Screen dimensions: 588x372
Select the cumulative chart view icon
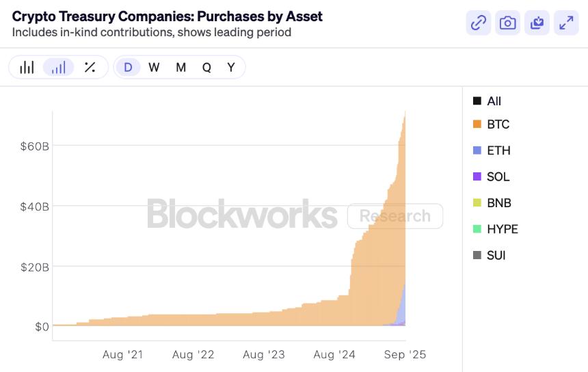pos(59,67)
